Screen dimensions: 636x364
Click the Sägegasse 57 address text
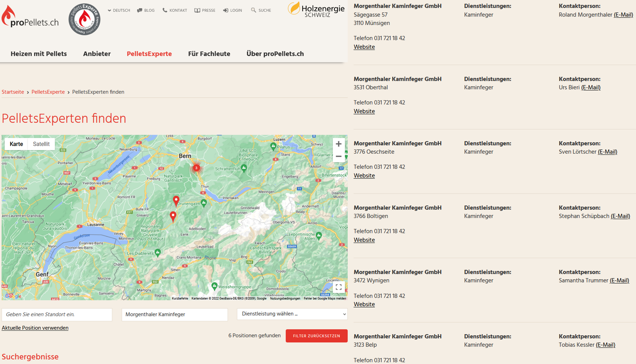point(371,15)
